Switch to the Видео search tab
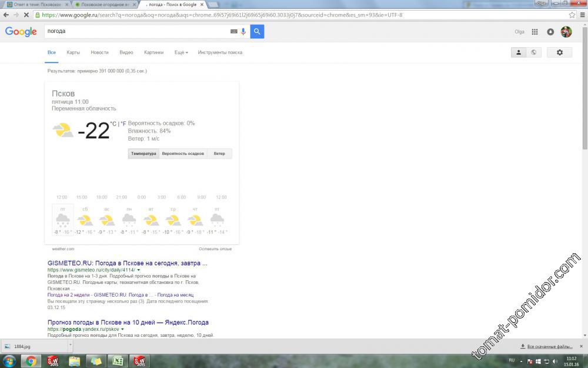 (x=126, y=52)
